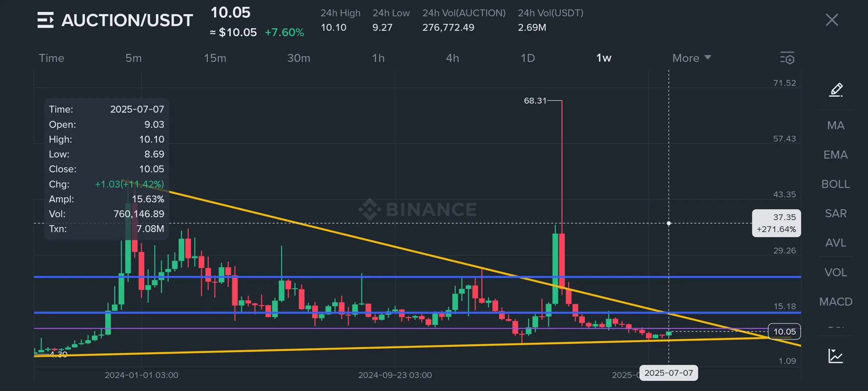The width and height of the screenshot is (868, 391).
Task: Select the drawing pencil tool
Action: [x=836, y=89]
